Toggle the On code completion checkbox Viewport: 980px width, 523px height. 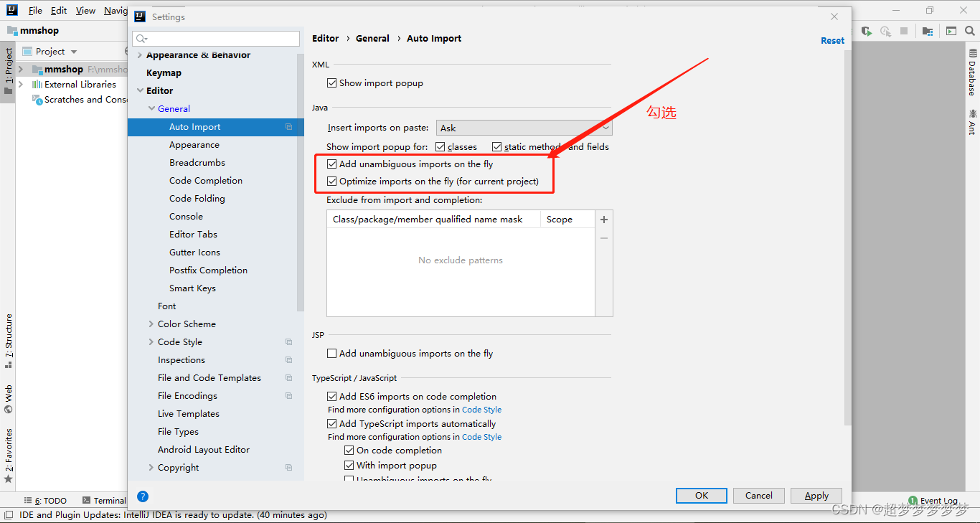click(349, 451)
